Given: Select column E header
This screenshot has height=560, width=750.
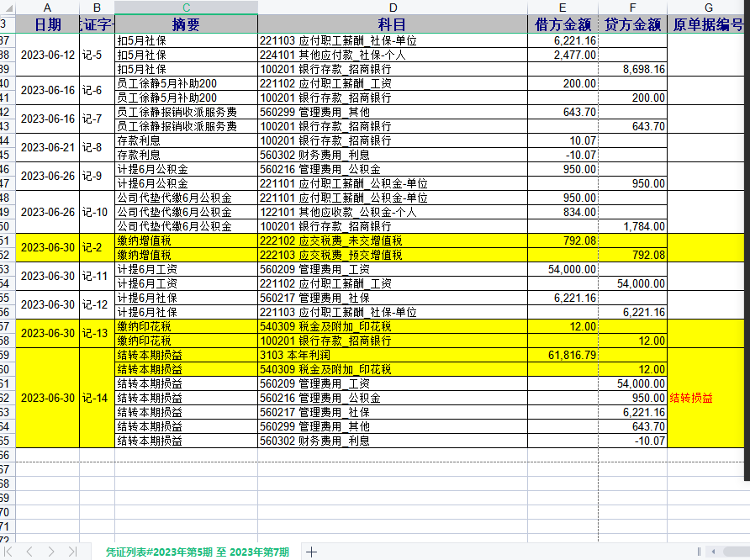Looking at the screenshot, I should (x=562, y=8).
